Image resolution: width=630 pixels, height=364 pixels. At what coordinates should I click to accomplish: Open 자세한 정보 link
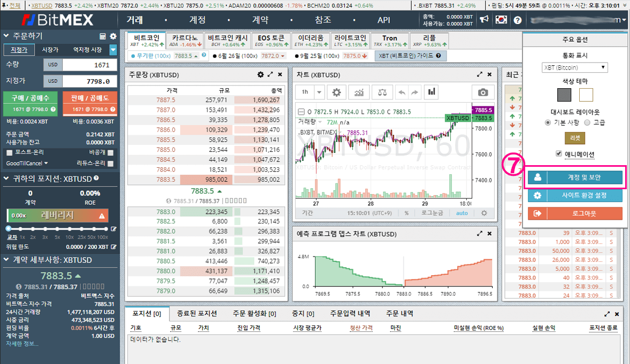point(22,344)
